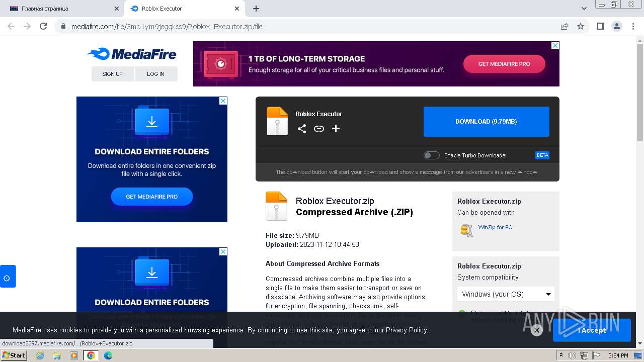This screenshot has height=362, width=644.
Task: Enable the Turbo Downloader toggle
Action: (x=431, y=155)
